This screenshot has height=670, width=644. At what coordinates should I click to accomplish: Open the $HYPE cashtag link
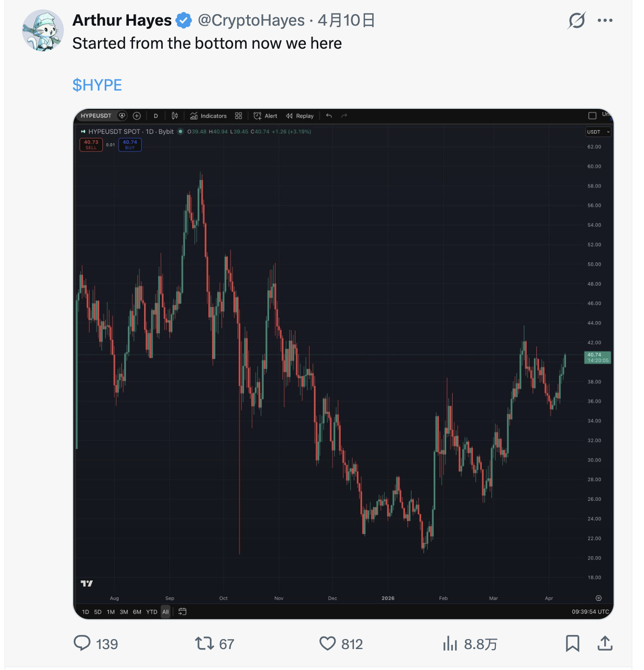coord(97,85)
